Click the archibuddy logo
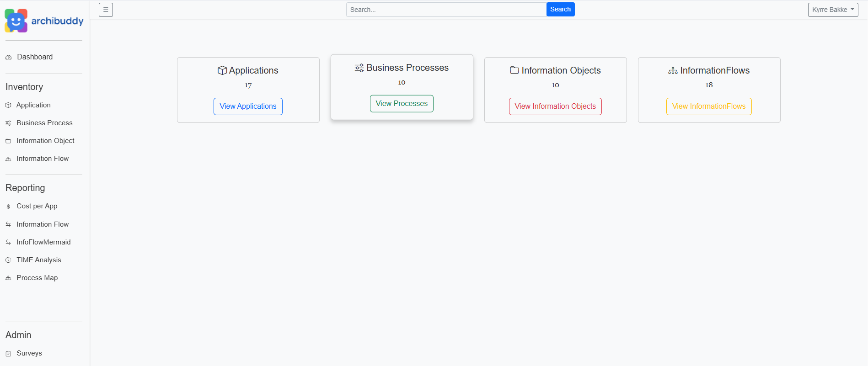868x366 pixels. click(x=44, y=21)
